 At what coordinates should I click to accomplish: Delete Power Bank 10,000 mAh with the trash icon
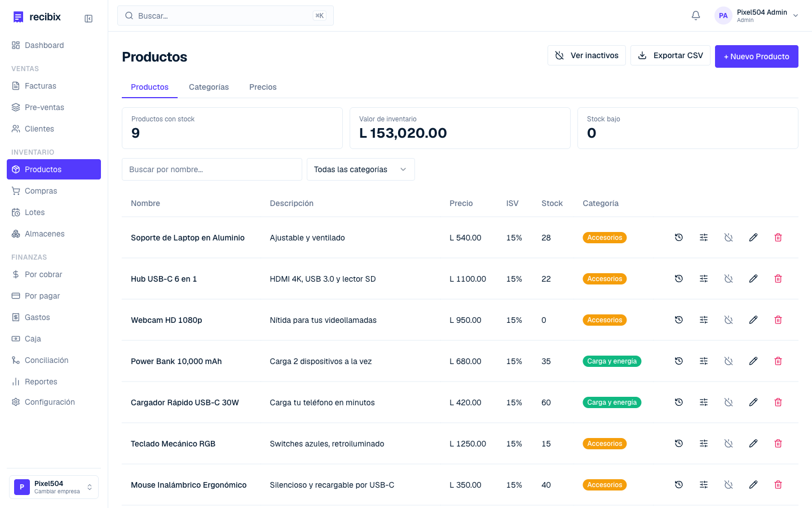778,361
